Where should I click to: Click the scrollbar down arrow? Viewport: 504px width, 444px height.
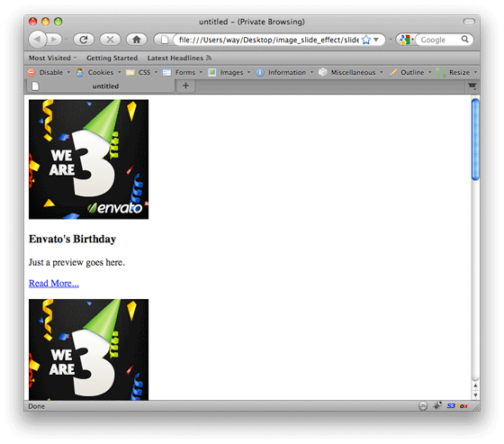click(x=475, y=394)
